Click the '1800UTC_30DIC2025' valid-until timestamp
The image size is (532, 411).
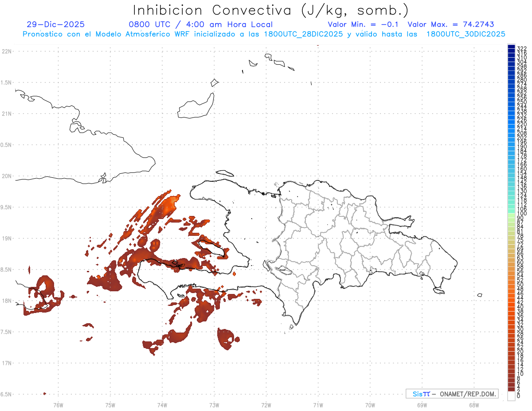(465, 34)
